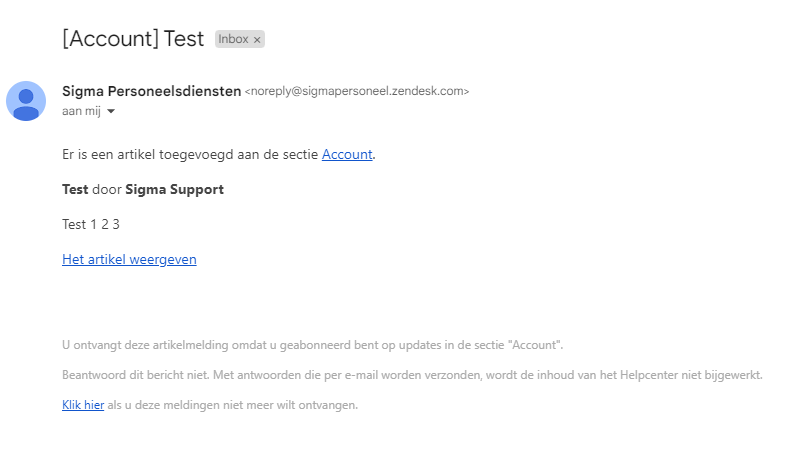This screenshot has height=452, width=799.
Task: Click text 'als u deze meldingen niet meer wilt ontvangen'
Action: point(232,405)
